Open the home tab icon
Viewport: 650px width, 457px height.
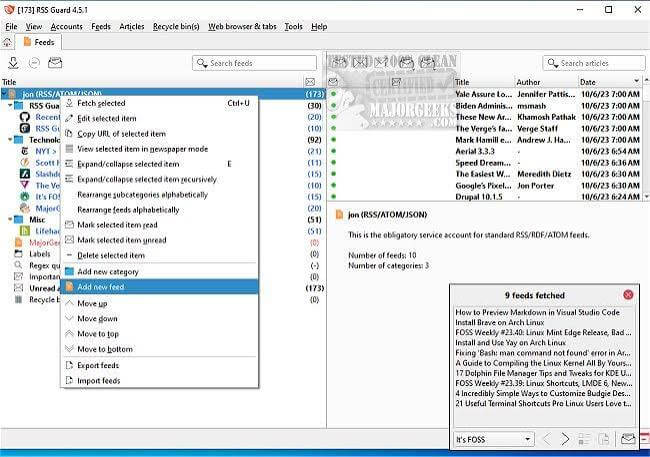(x=7, y=42)
